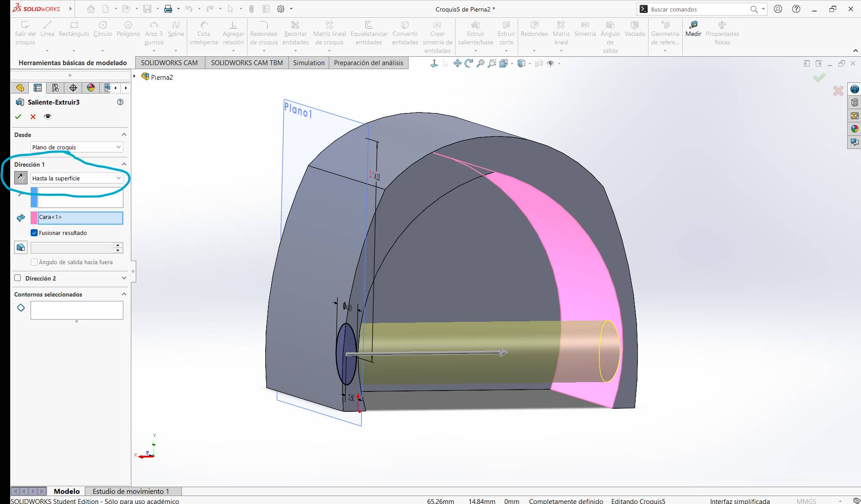
Task: Enable the Dirección 2 checkbox
Action: point(18,278)
